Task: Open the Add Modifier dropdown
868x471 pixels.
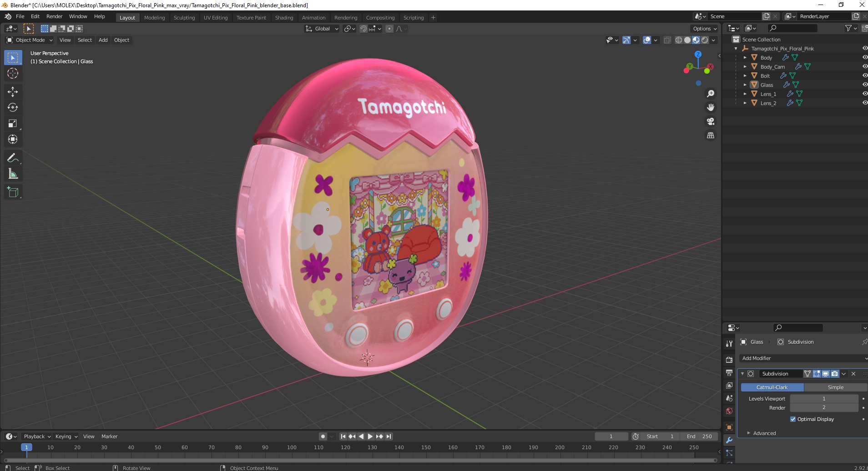Action: 803,358
